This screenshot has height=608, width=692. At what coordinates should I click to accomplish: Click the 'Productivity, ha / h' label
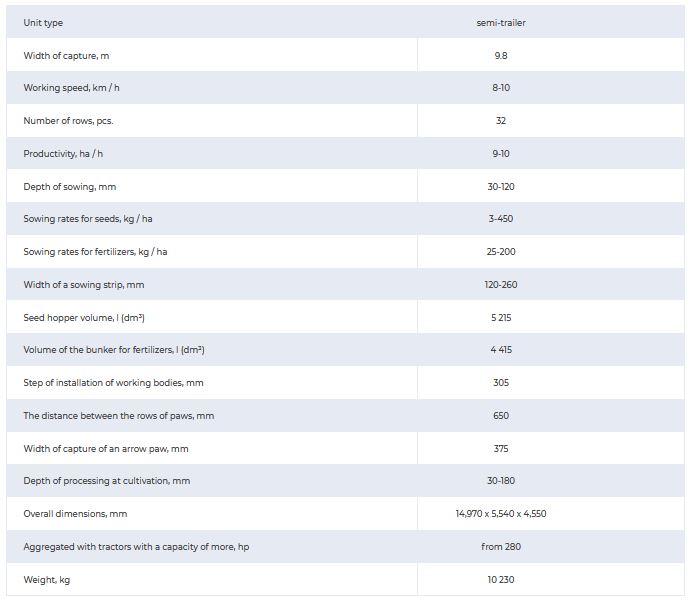pyautogui.click(x=71, y=154)
